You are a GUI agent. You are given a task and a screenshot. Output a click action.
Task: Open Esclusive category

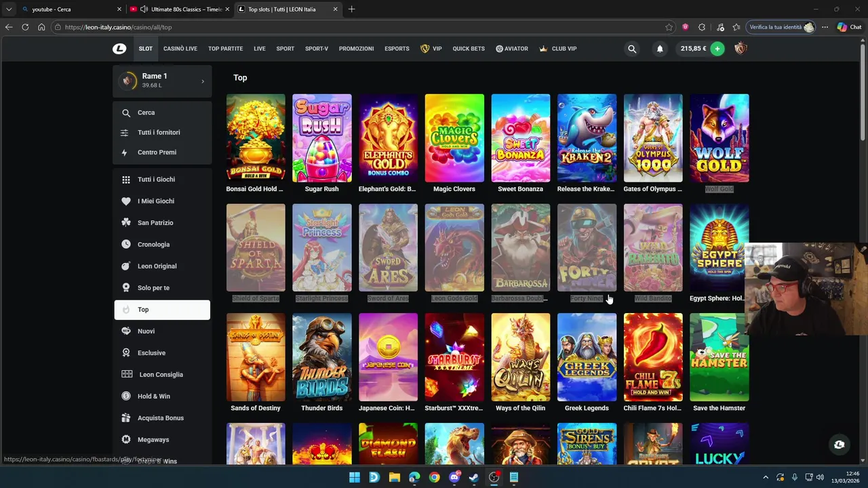162,352
